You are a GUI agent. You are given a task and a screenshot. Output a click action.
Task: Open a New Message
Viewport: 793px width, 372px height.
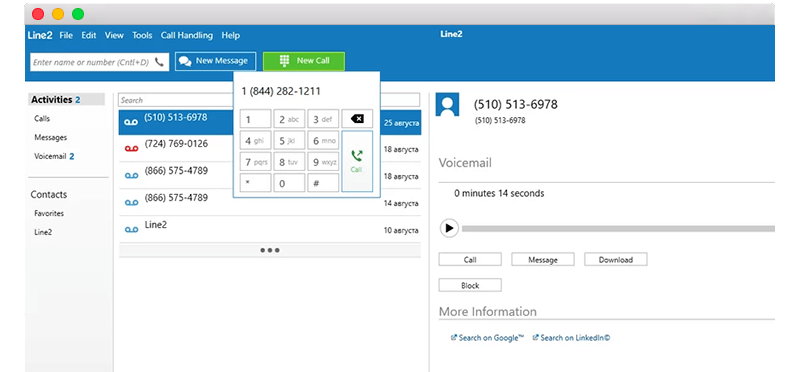[x=215, y=61]
